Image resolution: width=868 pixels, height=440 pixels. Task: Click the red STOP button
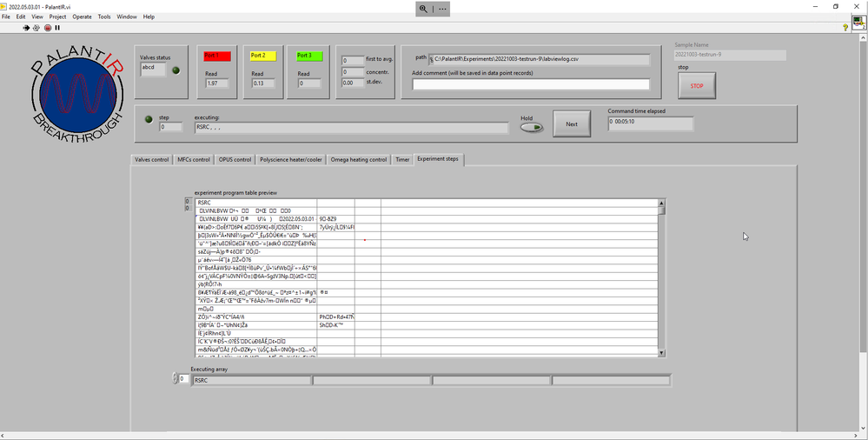[x=696, y=86]
